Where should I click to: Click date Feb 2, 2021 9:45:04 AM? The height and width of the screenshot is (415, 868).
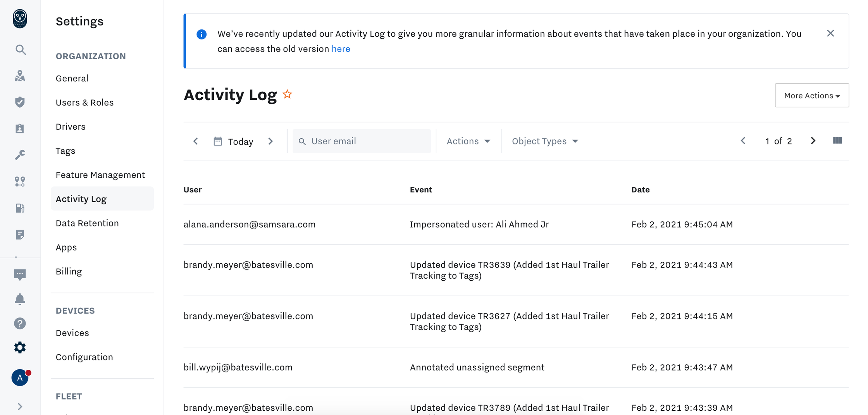tap(682, 225)
